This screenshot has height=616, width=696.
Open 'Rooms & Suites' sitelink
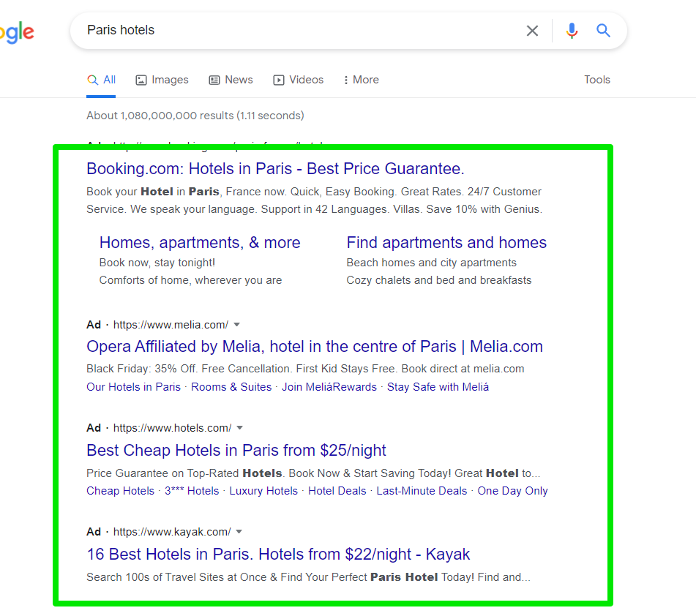click(x=231, y=387)
